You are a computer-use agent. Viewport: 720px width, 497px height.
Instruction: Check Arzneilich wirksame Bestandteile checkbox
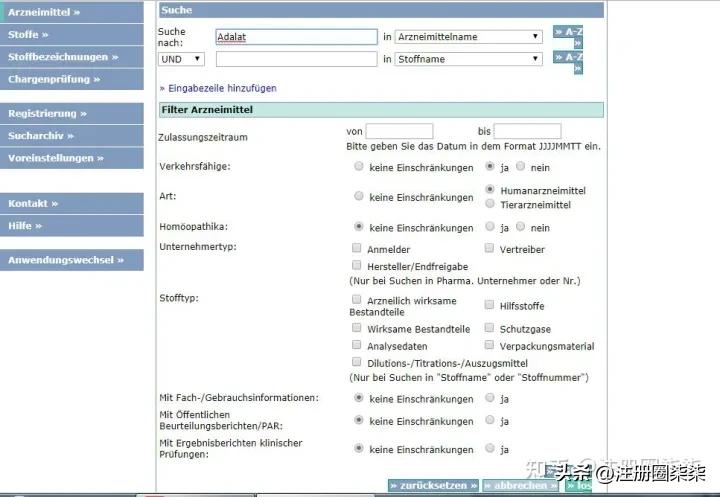[x=356, y=299]
